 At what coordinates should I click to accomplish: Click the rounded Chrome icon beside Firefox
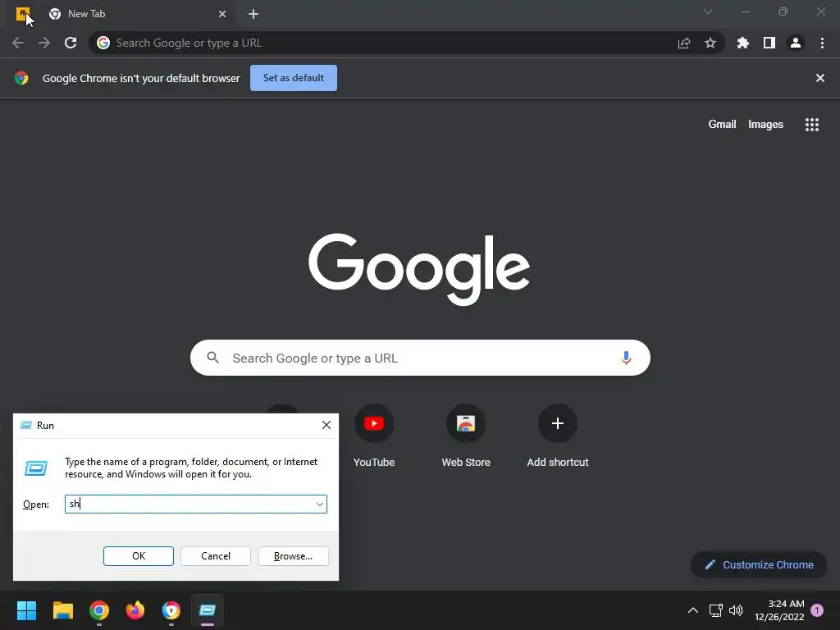[x=171, y=610]
